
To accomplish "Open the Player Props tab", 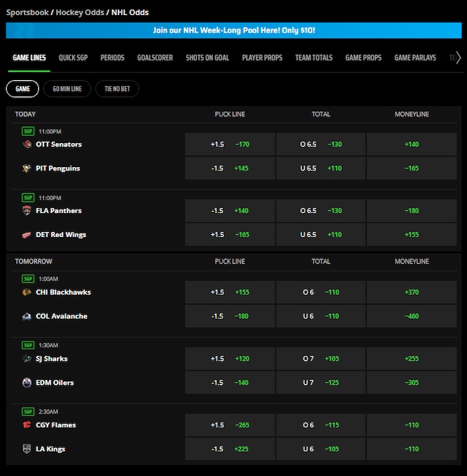I will [262, 57].
